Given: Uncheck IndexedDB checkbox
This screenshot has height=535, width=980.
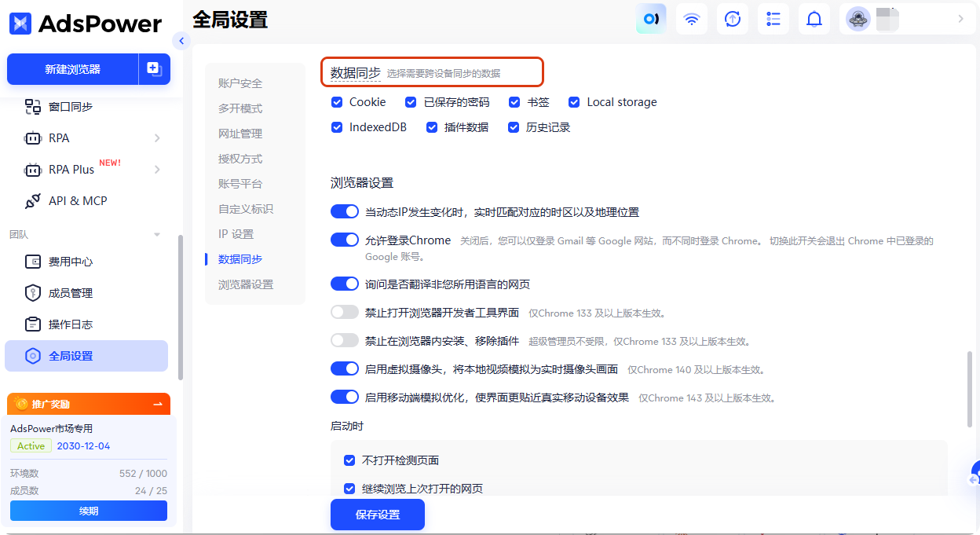Looking at the screenshot, I should click(337, 127).
